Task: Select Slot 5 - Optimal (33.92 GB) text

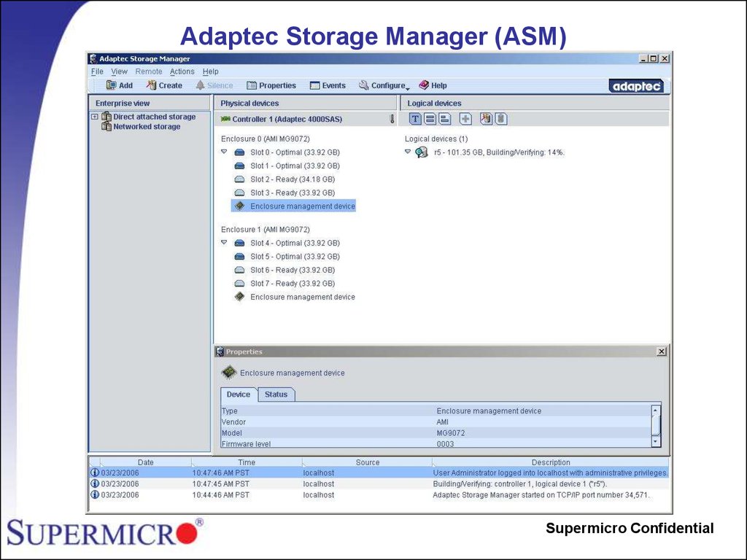Action: (x=295, y=256)
